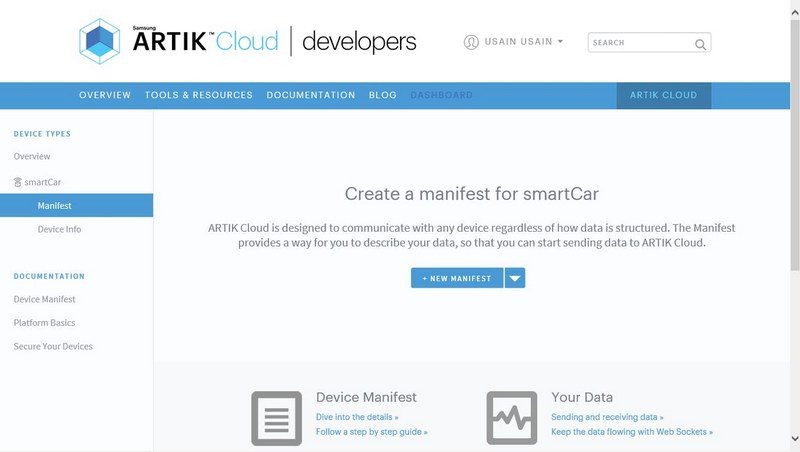800x452 pixels.
Task: Open the Overview nav item
Action: 105,95
